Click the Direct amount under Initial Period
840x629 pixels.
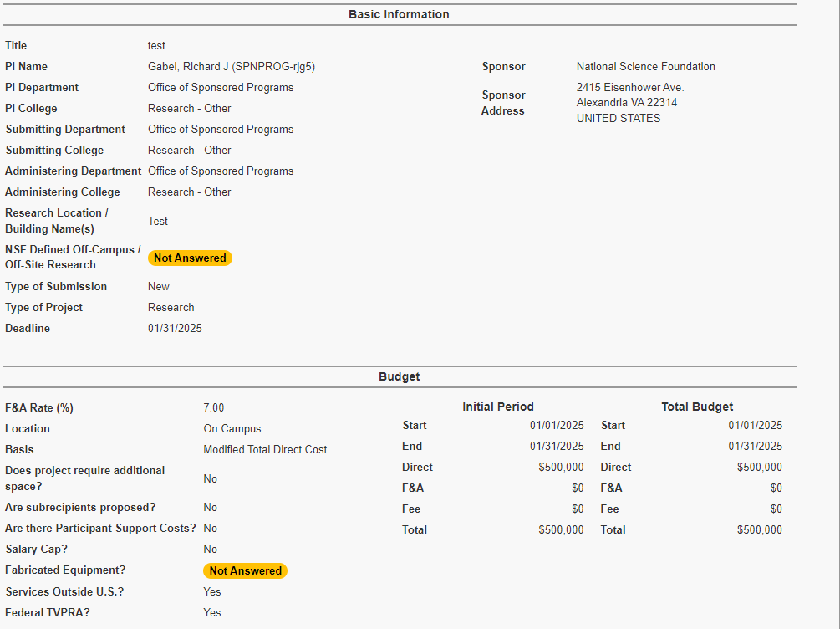coord(561,468)
